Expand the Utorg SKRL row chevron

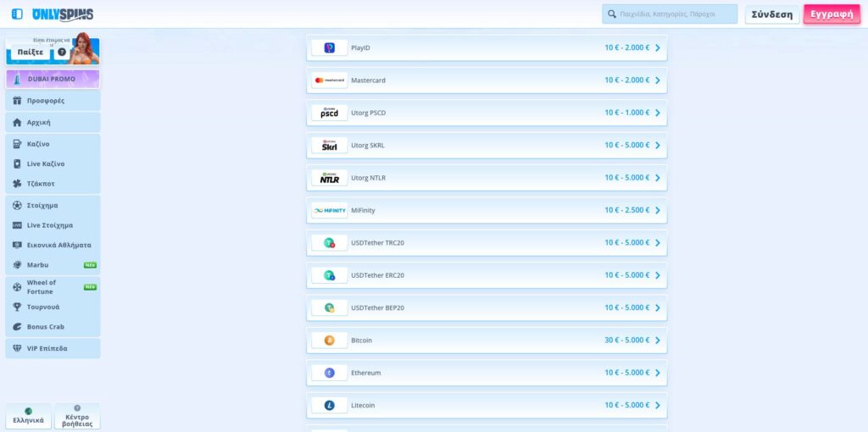657,146
